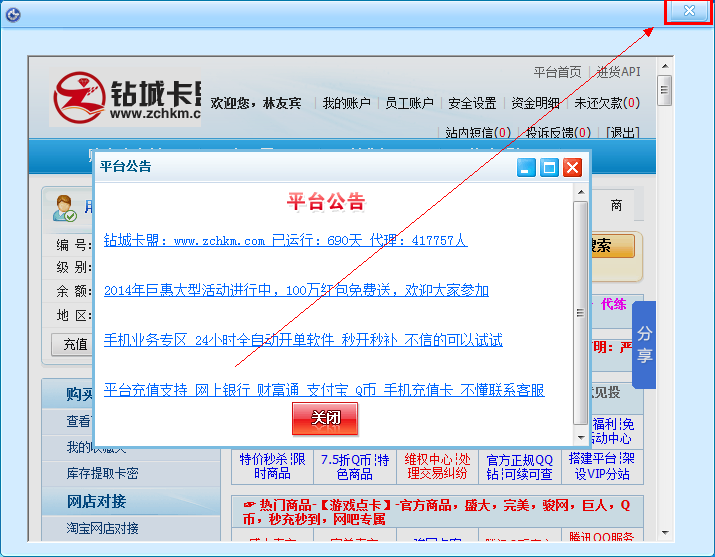This screenshot has width=715, height=557.
Task: Open the 钻城卡盟 www.zchkm.com announcement link
Action: click(x=285, y=240)
